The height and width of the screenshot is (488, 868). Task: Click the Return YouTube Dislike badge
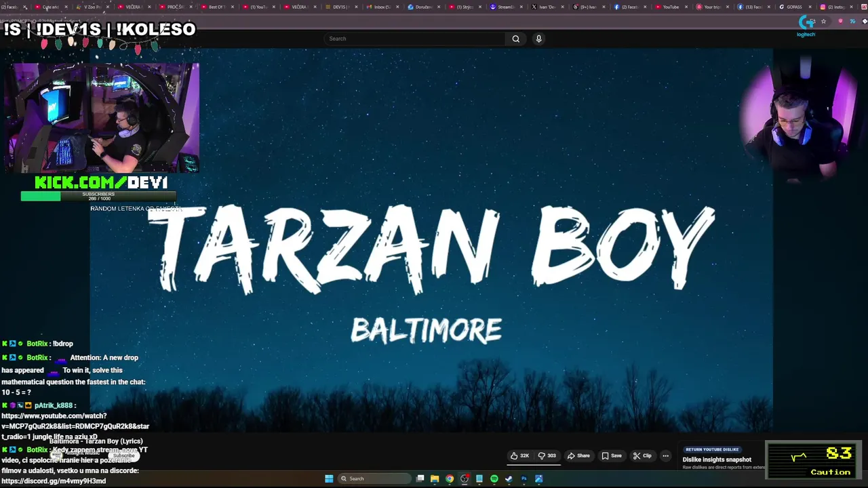(712, 449)
